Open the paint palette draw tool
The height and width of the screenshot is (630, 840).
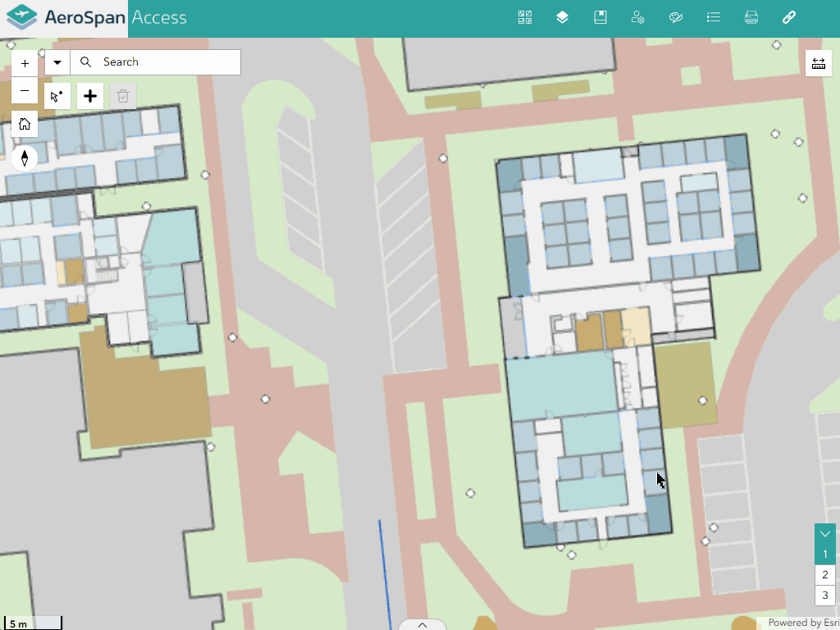coord(676,18)
